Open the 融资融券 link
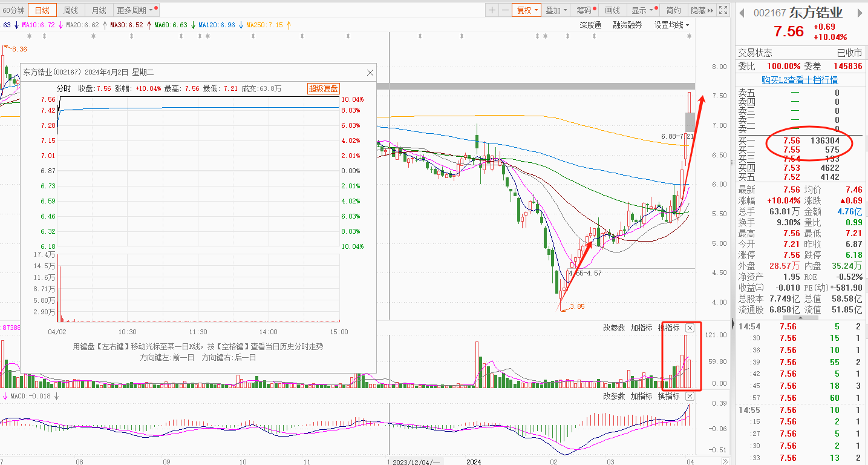The width and height of the screenshot is (868, 465). click(x=627, y=25)
